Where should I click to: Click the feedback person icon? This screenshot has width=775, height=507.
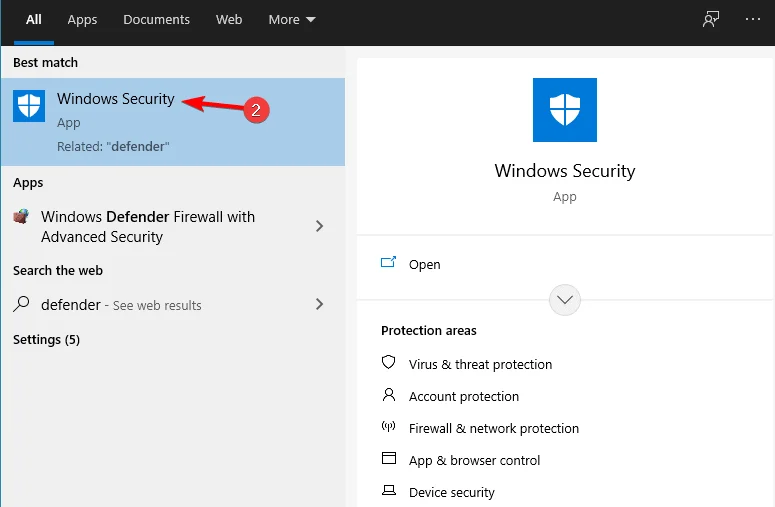(x=711, y=19)
